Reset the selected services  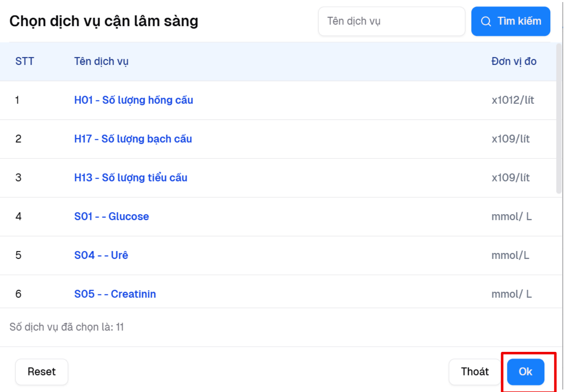(41, 372)
